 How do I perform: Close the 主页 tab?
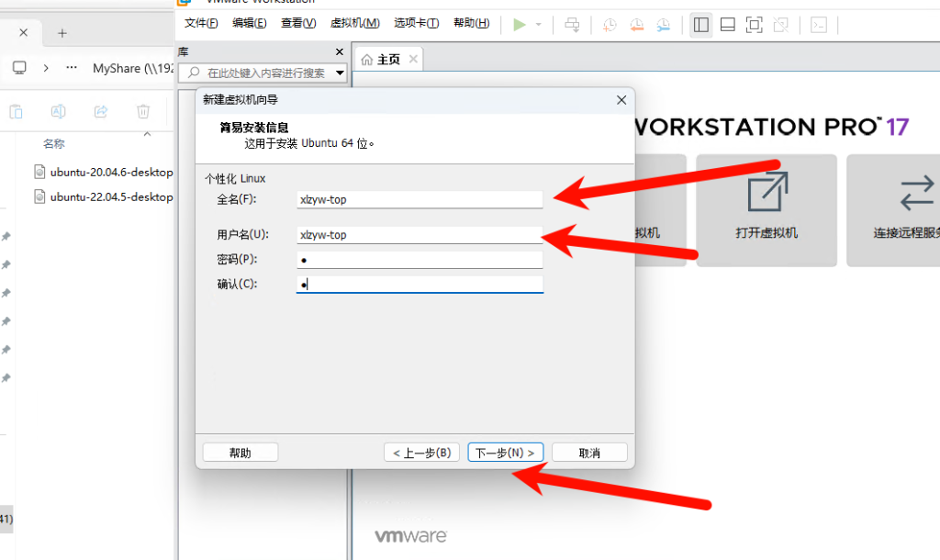[x=413, y=59]
